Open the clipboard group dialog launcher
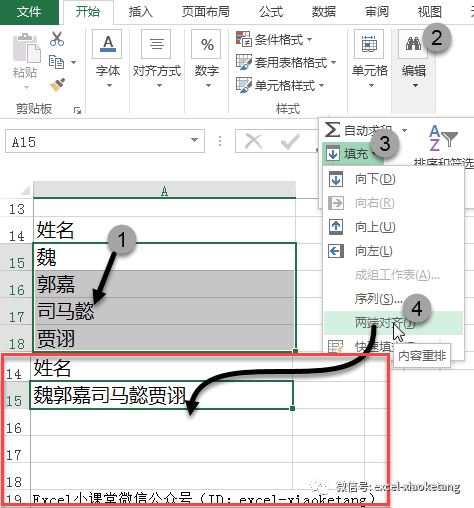 point(77,110)
